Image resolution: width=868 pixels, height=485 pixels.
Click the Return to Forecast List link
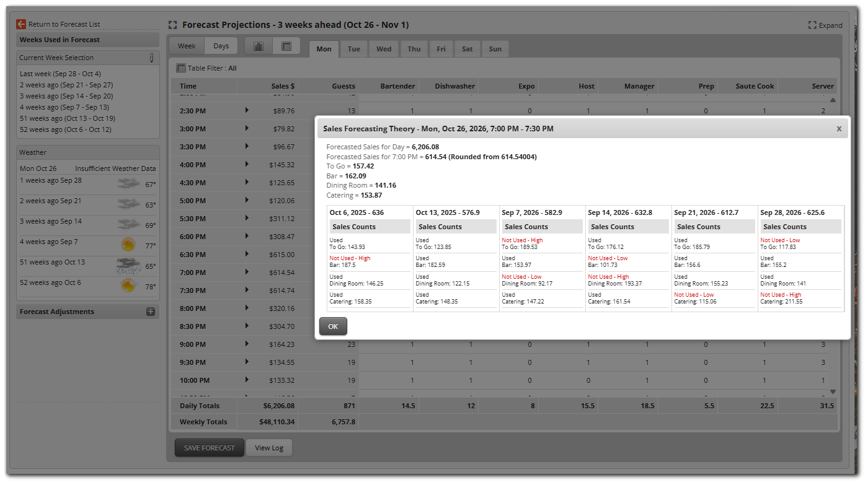coord(64,24)
